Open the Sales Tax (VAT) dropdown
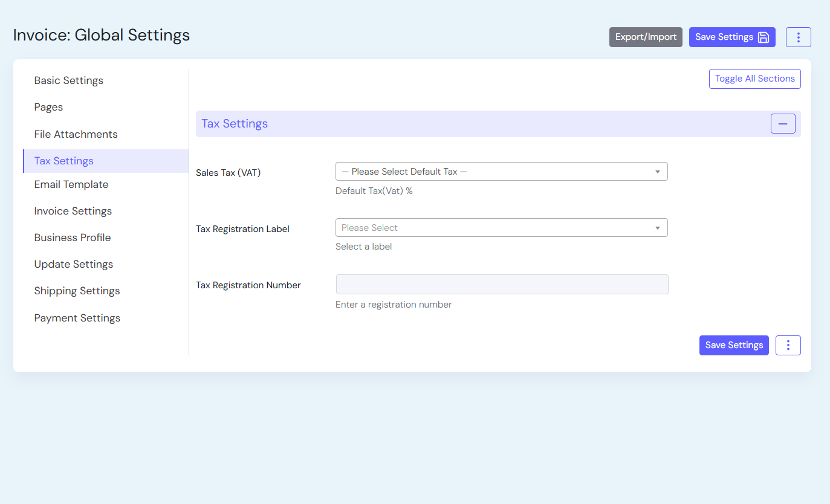Screen dimensions: 830x504 click(x=501, y=172)
